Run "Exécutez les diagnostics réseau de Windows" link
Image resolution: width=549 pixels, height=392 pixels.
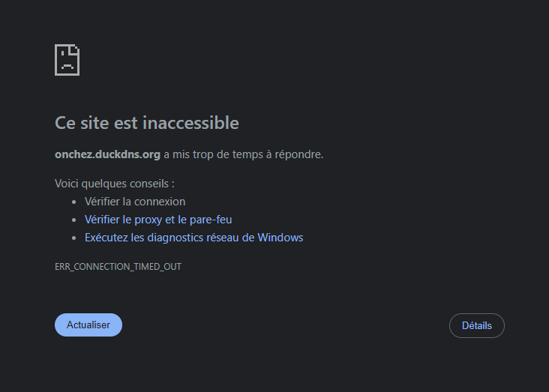(x=193, y=238)
